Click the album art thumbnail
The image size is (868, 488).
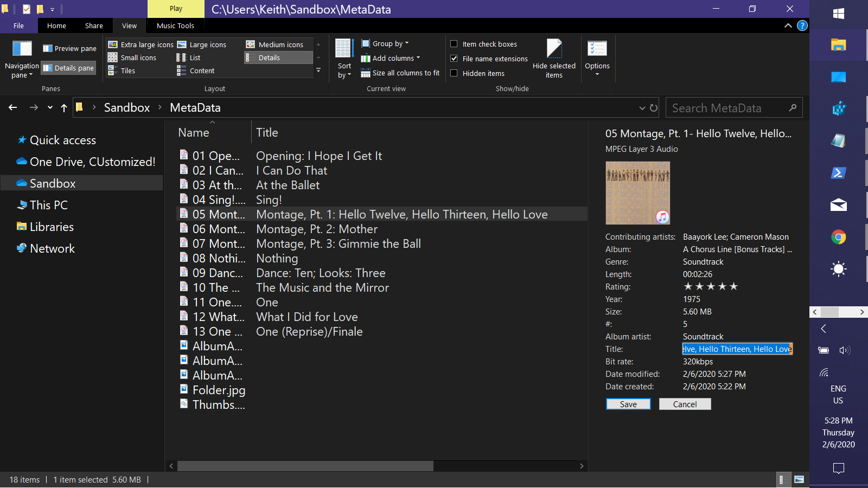(x=638, y=193)
